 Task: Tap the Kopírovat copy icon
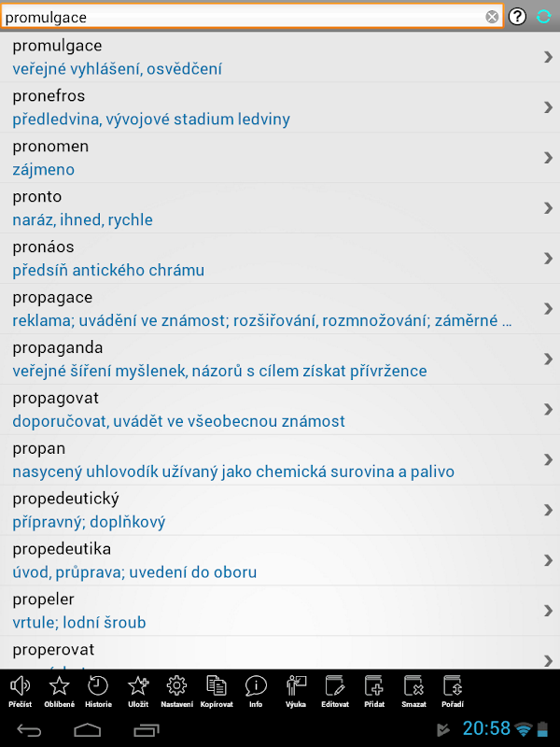pyautogui.click(x=217, y=689)
